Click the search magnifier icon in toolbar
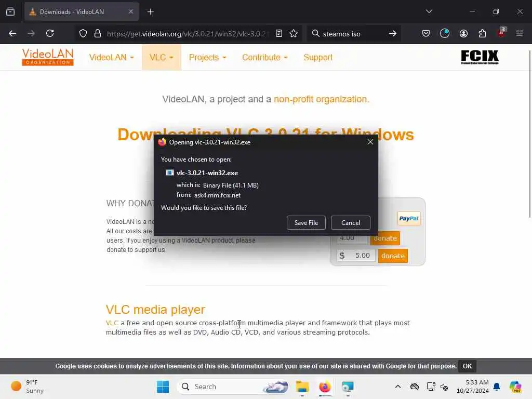This screenshot has height=399, width=532. [315, 33]
